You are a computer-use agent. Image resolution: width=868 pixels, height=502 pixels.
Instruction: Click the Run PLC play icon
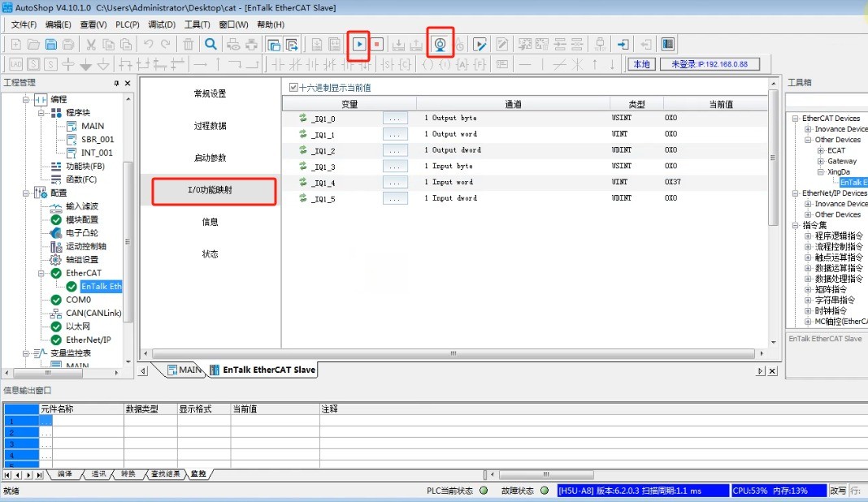pyautogui.click(x=359, y=45)
